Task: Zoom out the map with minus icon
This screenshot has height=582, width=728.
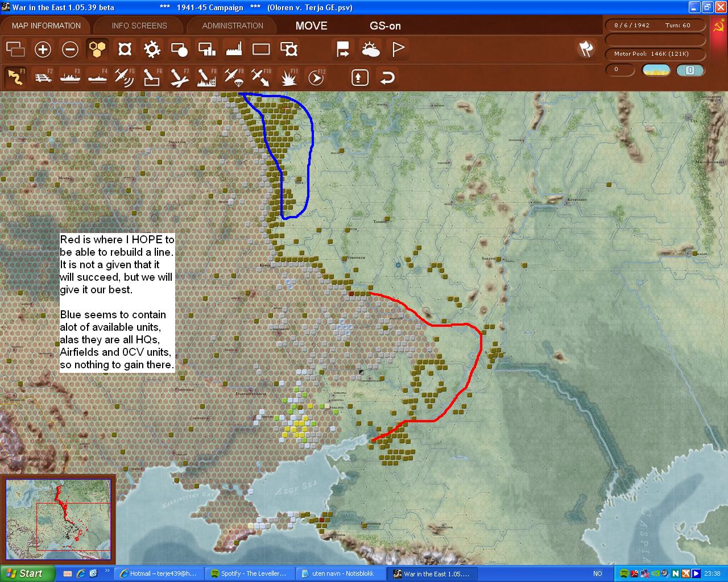Action: tap(70, 49)
